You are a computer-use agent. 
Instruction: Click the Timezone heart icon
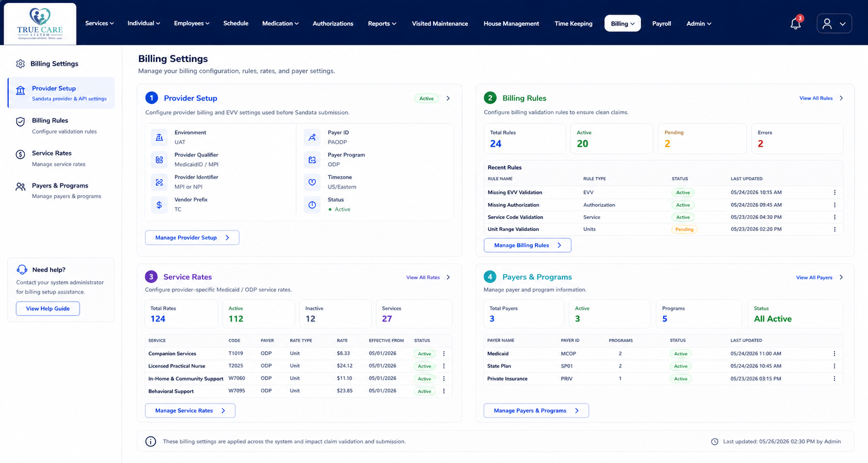tap(312, 182)
